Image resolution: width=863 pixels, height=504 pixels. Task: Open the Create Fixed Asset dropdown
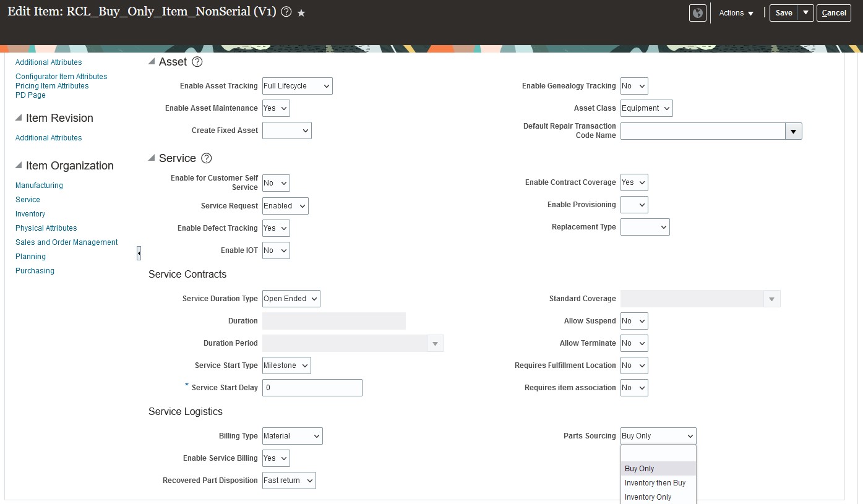(287, 130)
